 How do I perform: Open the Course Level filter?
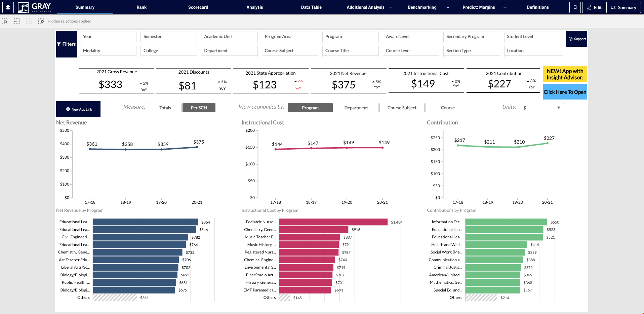coord(411,51)
